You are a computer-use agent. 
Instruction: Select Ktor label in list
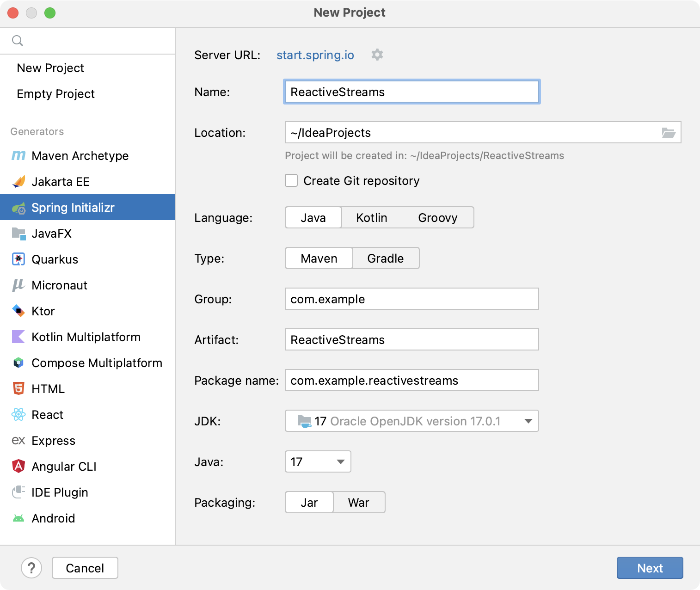point(43,311)
